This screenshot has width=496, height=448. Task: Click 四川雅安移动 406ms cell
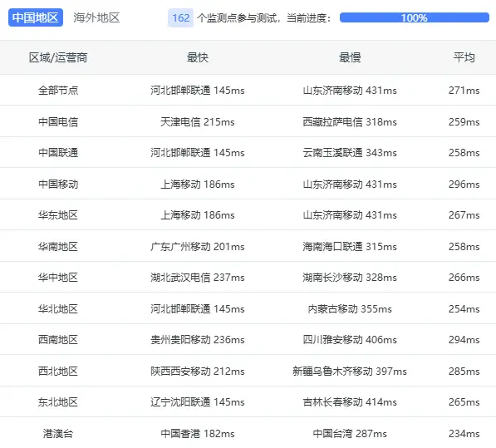[x=350, y=340]
